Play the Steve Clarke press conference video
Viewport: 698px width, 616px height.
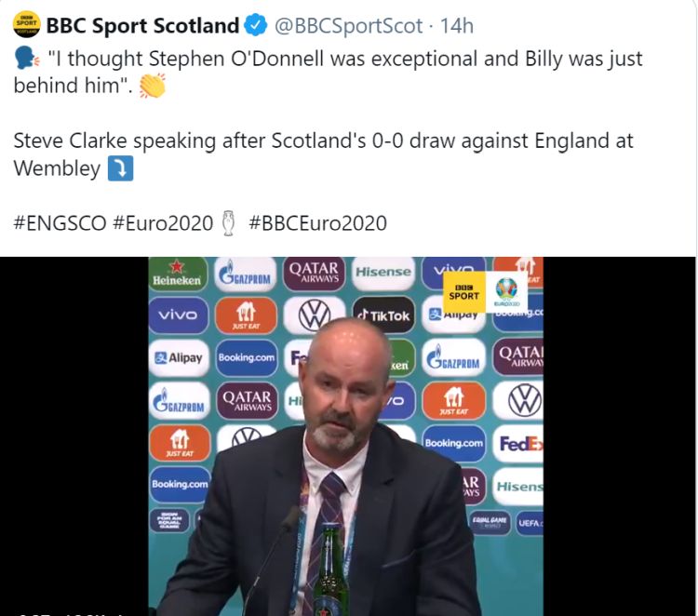coord(346,436)
